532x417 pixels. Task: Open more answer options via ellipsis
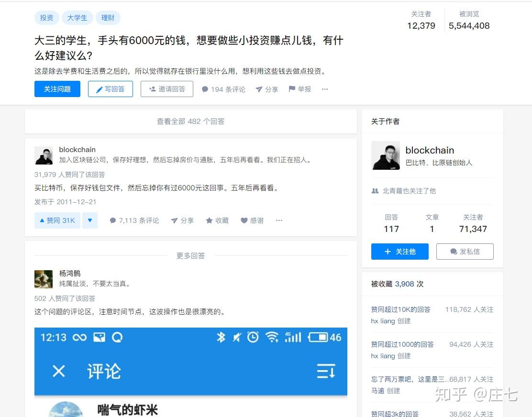[279, 220]
